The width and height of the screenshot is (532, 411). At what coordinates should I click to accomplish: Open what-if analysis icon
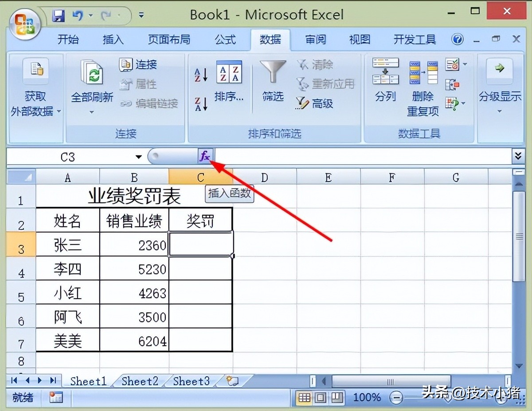452,104
